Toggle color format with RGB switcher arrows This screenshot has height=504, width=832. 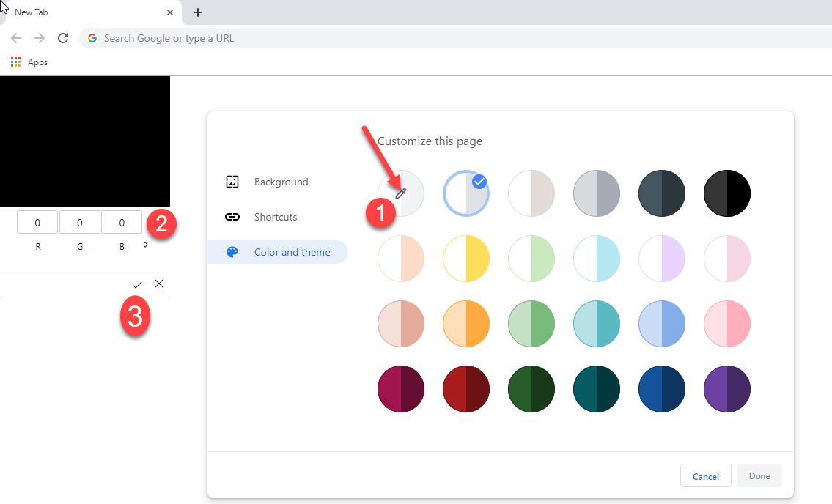(145, 245)
